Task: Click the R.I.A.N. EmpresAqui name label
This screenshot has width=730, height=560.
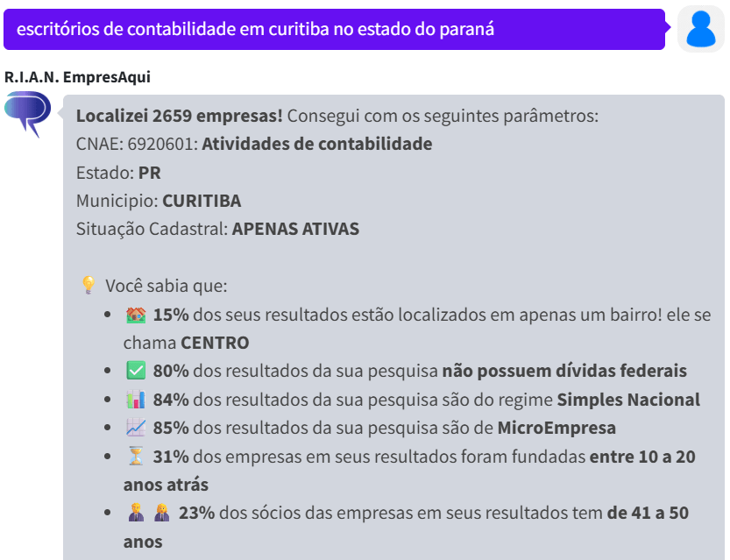Action: (68, 76)
